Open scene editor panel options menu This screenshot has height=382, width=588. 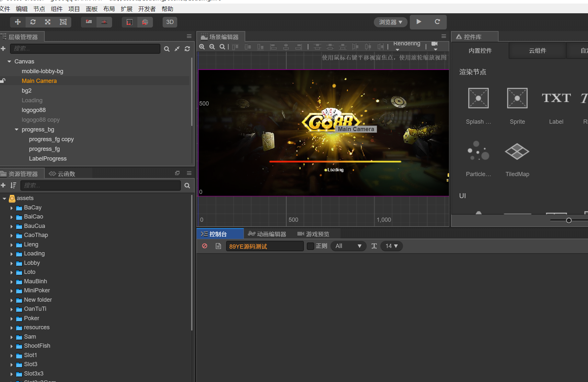pyautogui.click(x=444, y=36)
